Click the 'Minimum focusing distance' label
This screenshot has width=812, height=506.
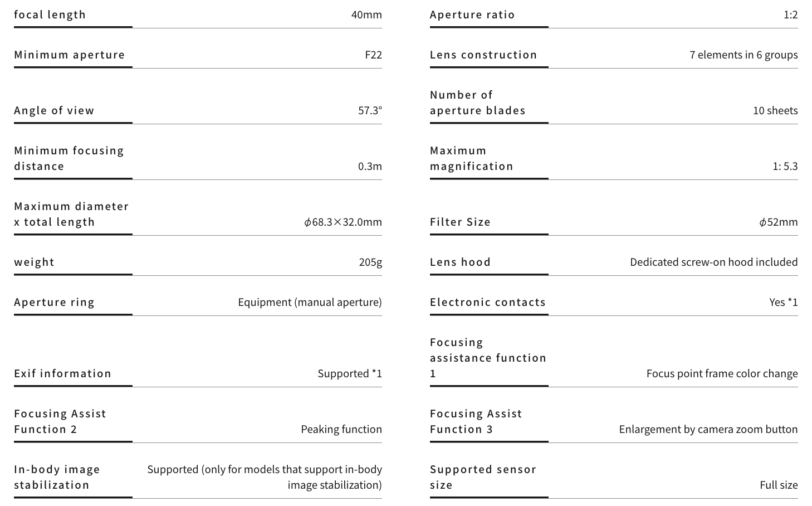tap(69, 158)
